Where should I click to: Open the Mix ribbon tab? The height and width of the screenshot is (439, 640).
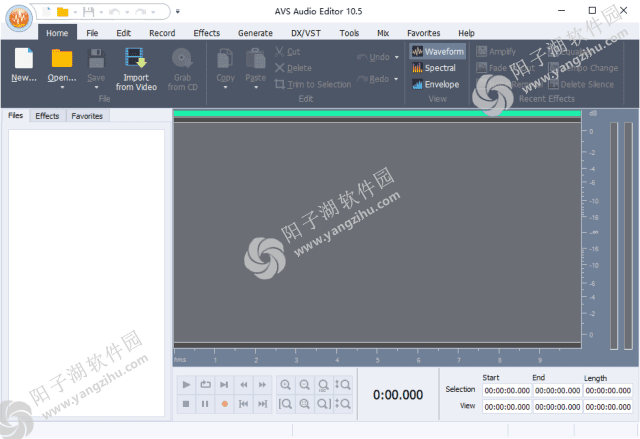[x=383, y=33]
